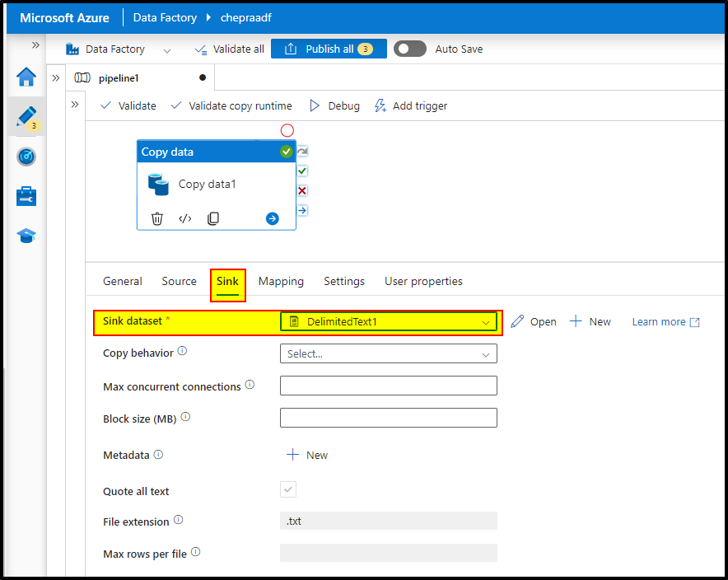Expand the activities pane

[x=75, y=105]
